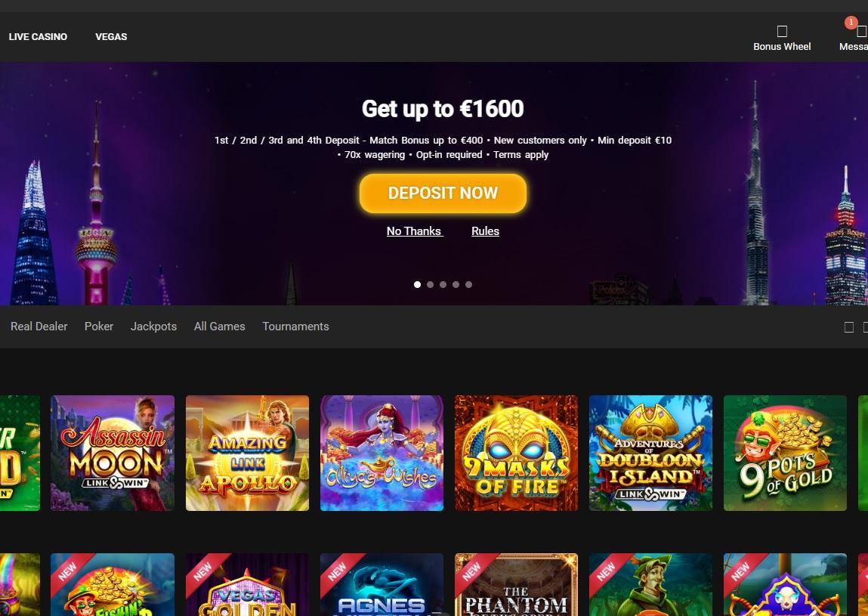Launch 9 Pots of Gold
Image resolution: width=868 pixels, height=616 pixels.
tap(785, 453)
